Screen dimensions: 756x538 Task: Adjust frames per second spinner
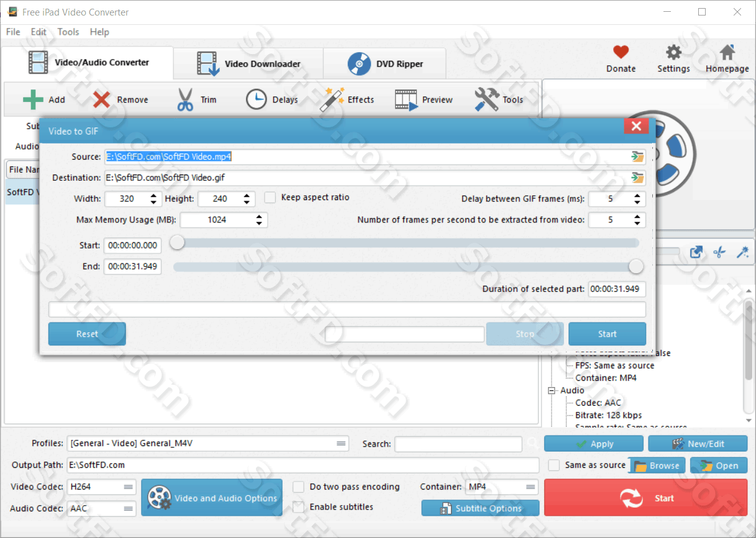point(637,220)
